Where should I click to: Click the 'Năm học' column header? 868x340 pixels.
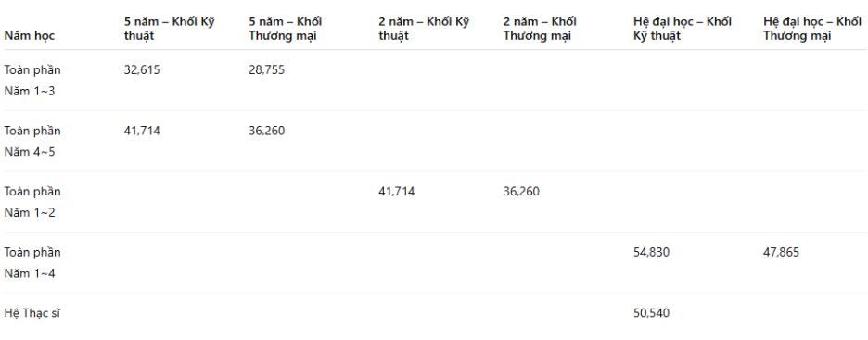click(30, 36)
